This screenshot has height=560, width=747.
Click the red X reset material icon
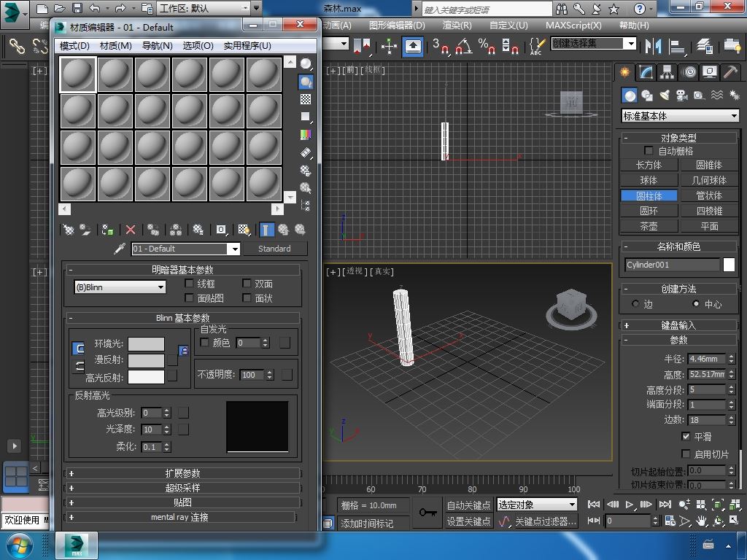click(131, 230)
